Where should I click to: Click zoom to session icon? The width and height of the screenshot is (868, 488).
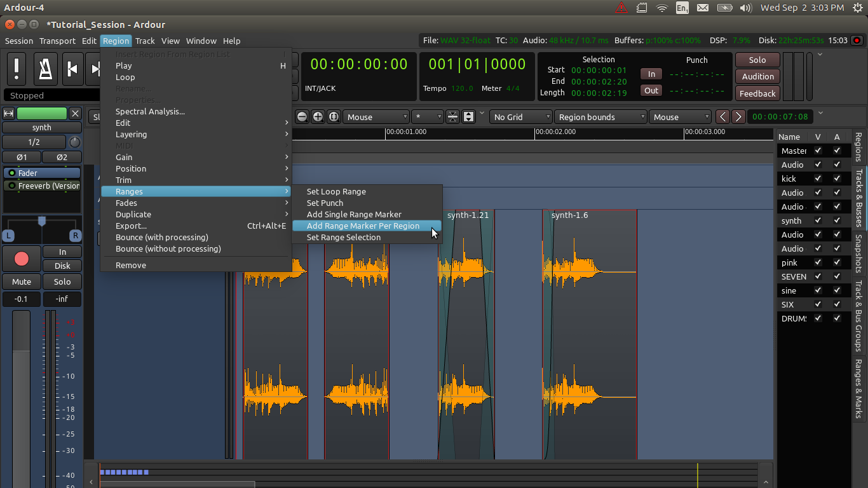point(334,117)
